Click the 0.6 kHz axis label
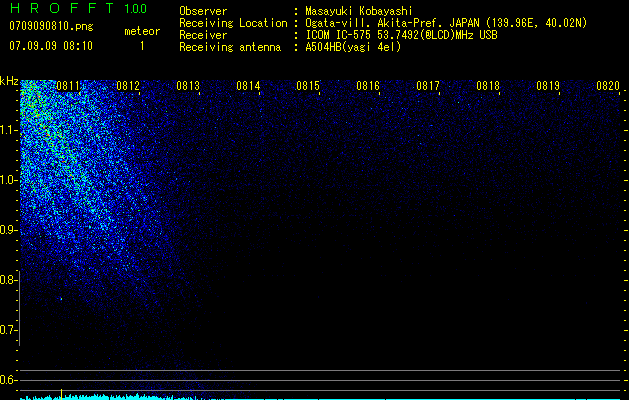 click(x=8, y=380)
